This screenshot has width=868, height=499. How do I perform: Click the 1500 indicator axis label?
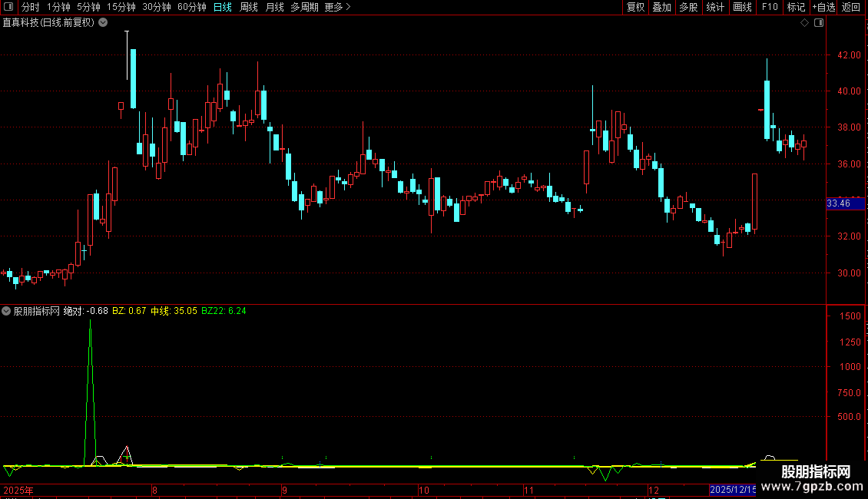pos(850,316)
